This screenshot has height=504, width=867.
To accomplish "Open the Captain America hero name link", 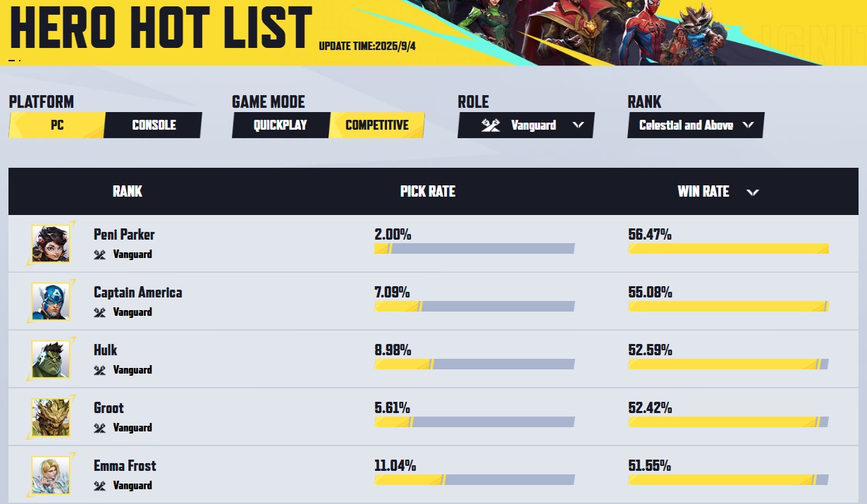I will pyautogui.click(x=138, y=293).
